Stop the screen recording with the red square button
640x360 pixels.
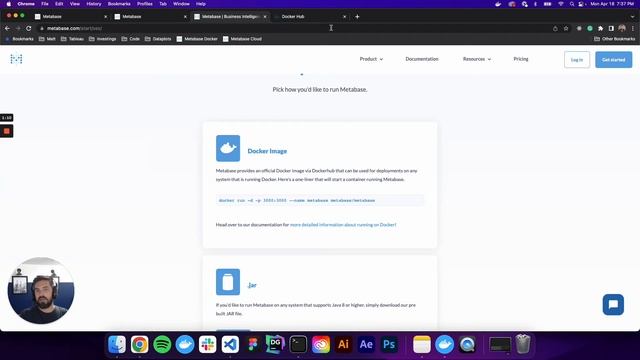pyautogui.click(x=7, y=131)
